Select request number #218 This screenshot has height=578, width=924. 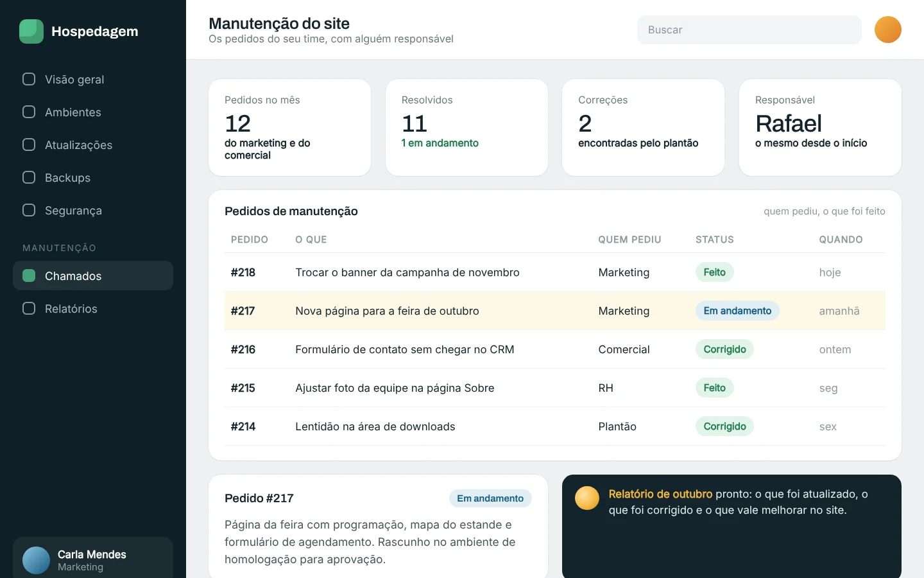(243, 272)
